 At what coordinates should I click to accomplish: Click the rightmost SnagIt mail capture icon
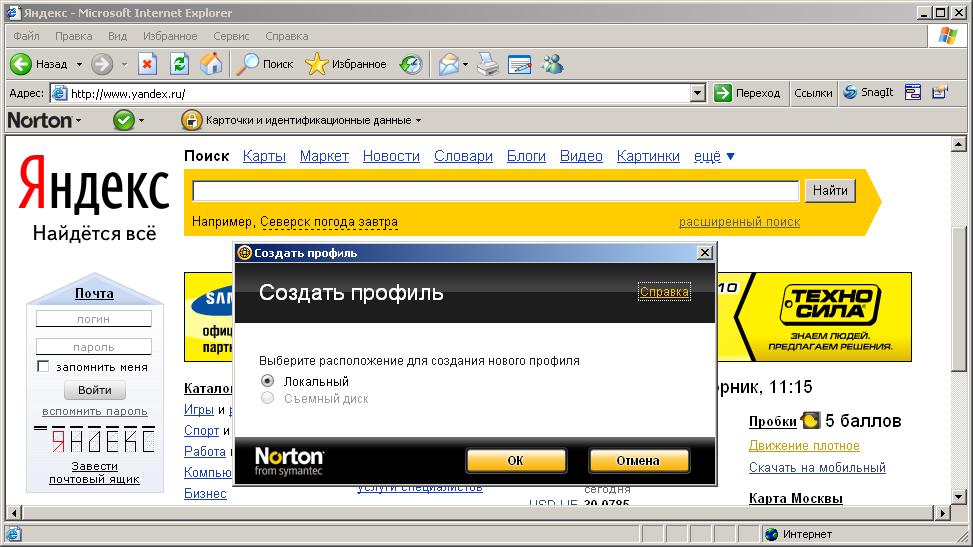[x=940, y=93]
